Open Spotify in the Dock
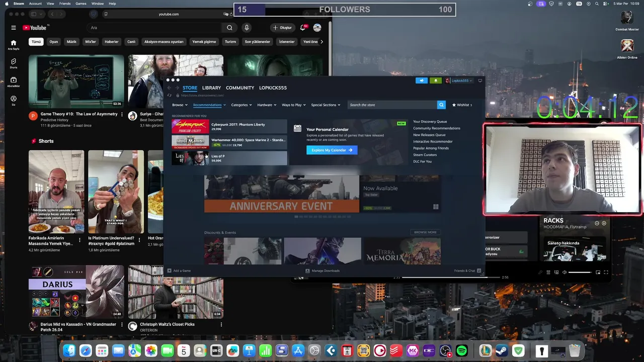 click(462, 350)
